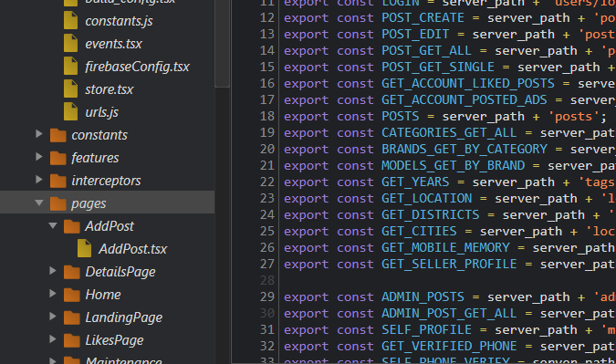616x364 pixels.
Task: Click line number 12 in the gutter
Action: 267,17
